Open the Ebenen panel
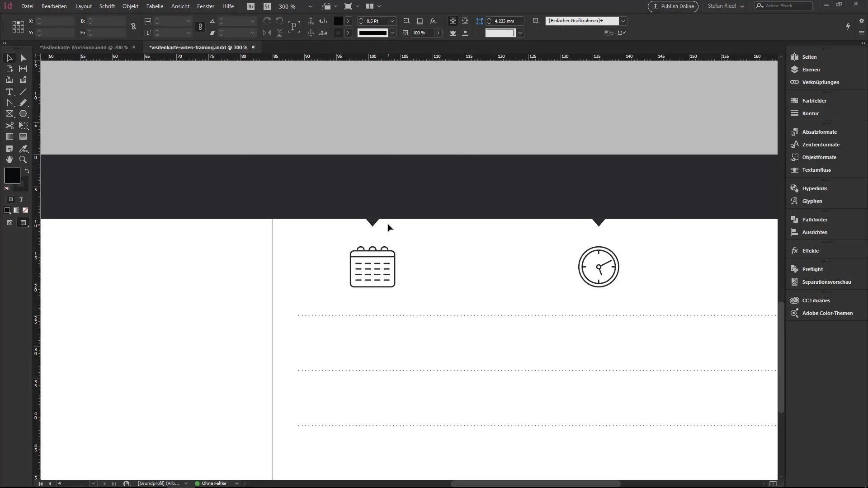The height and width of the screenshot is (488, 868). [811, 70]
